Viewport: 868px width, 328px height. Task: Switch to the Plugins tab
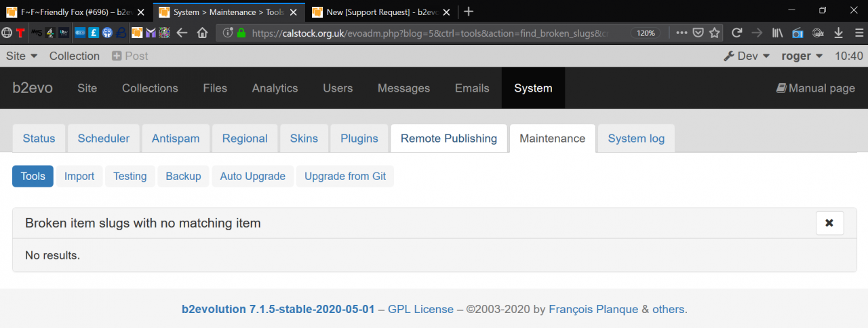coord(359,138)
